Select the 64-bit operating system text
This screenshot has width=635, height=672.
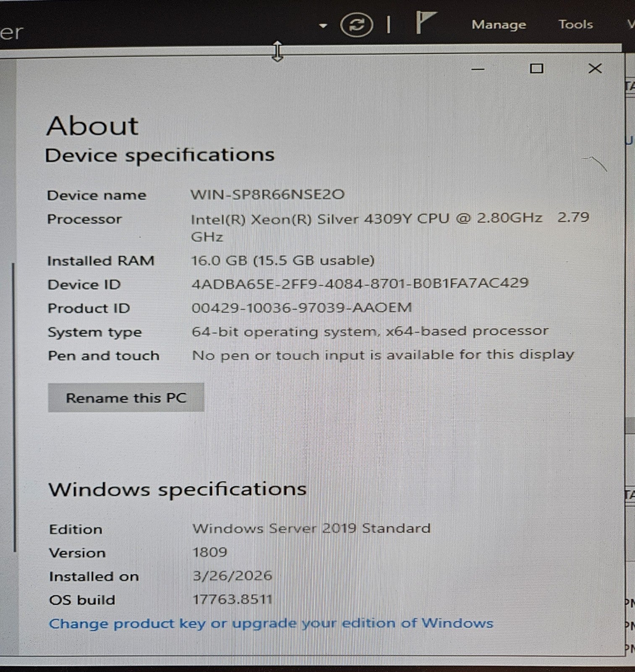(370, 331)
